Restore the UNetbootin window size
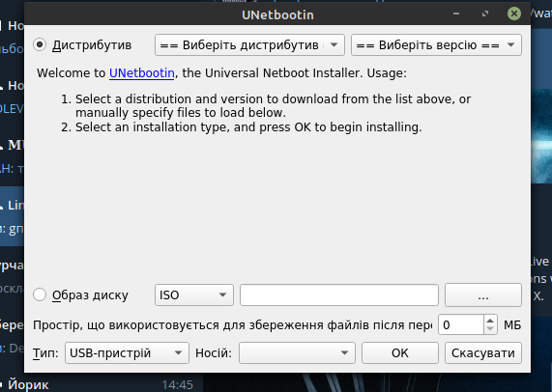 485,14
